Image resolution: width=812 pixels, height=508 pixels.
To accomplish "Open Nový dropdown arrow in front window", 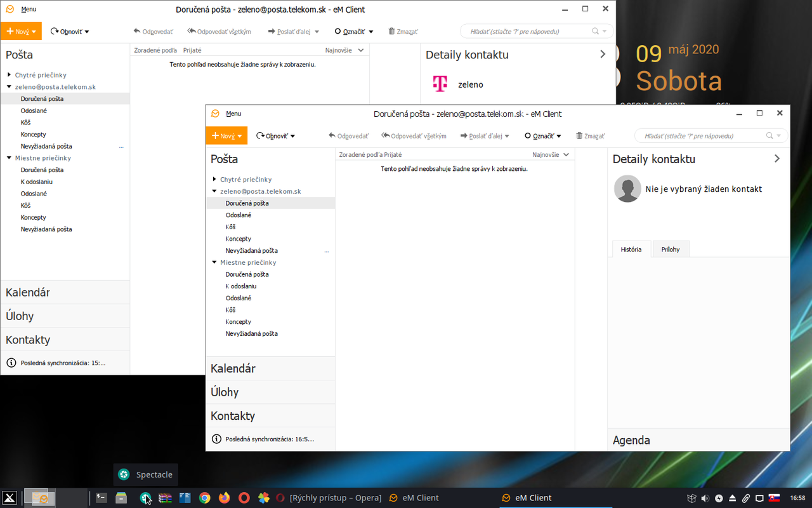I will pos(240,136).
